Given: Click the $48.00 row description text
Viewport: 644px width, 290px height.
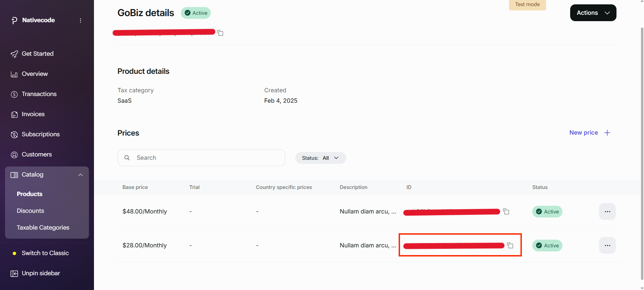Looking at the screenshot, I should coord(368,211).
